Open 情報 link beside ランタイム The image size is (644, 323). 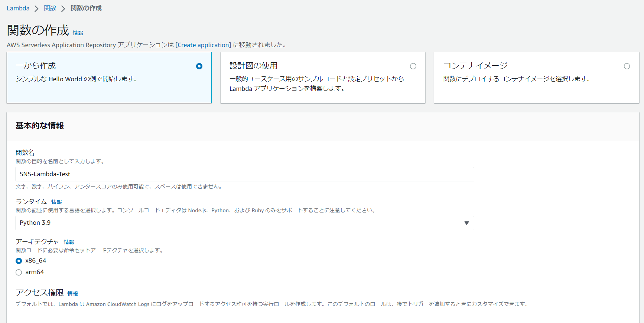[x=56, y=202]
